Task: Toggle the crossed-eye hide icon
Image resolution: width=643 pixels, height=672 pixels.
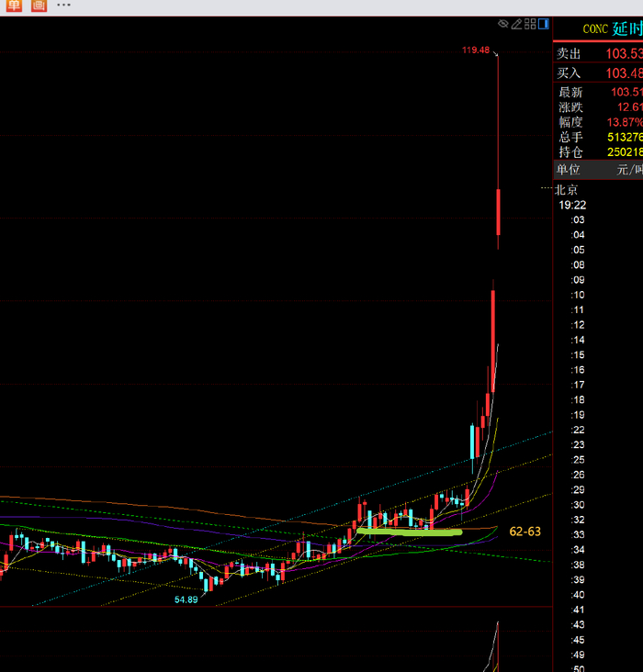Action: (503, 24)
